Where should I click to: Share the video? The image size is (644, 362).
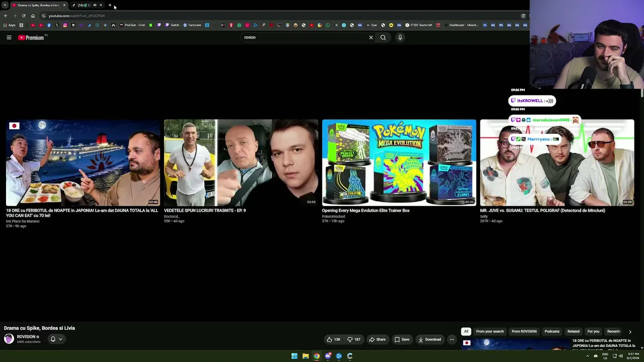tap(377, 339)
